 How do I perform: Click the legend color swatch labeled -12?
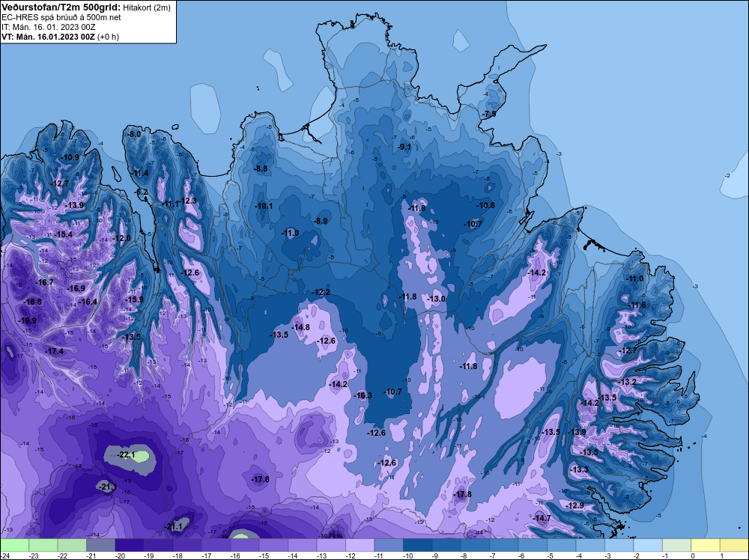coord(360,545)
